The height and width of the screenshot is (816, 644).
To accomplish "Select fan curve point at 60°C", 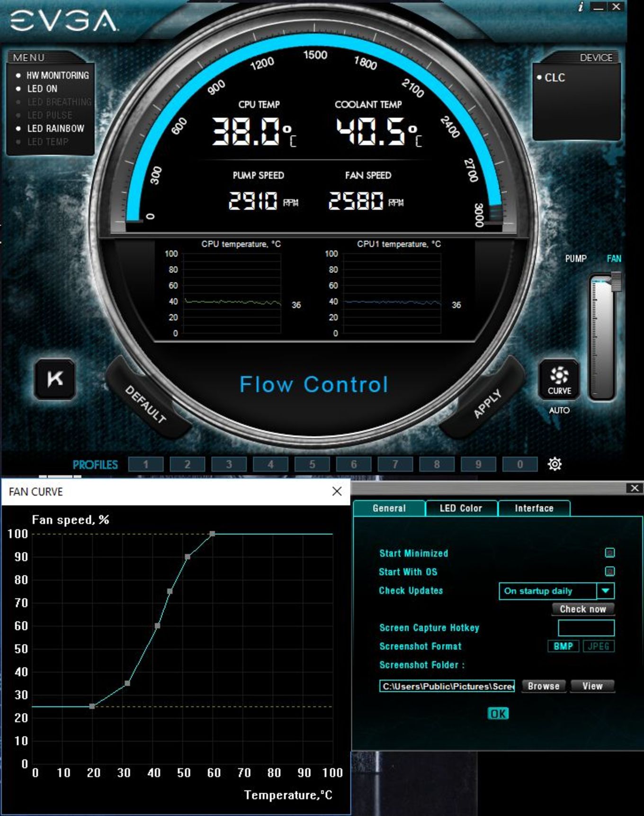I will (212, 534).
